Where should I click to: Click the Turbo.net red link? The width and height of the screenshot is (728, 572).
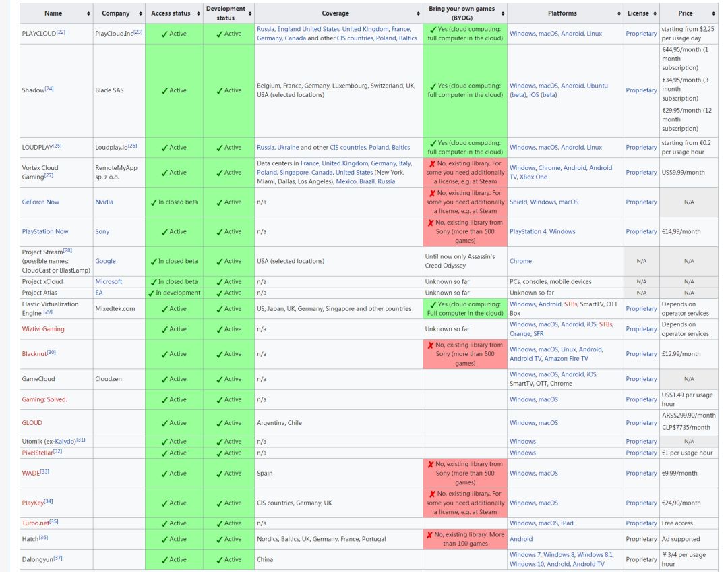point(35,523)
